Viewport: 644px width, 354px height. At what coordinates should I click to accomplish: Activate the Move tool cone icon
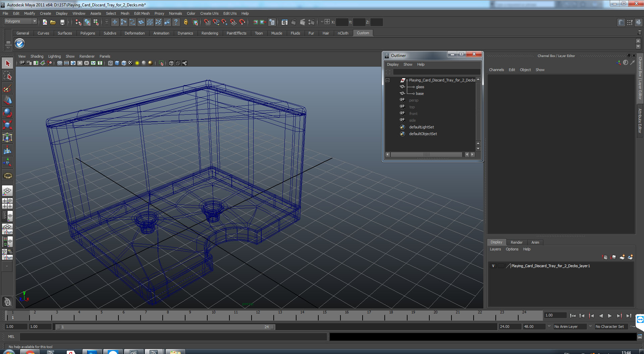click(7, 100)
